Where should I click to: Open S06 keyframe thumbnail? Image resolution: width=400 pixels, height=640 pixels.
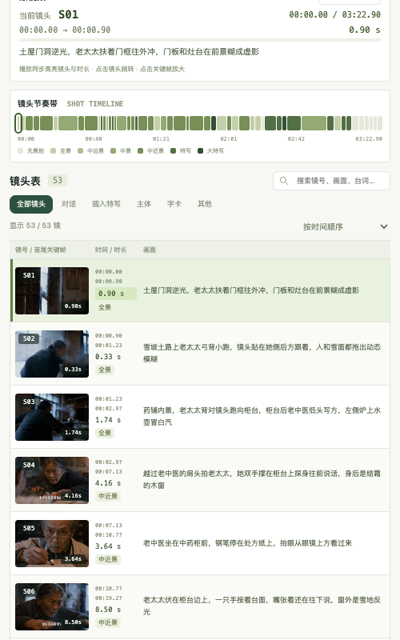pyautogui.click(x=52, y=607)
